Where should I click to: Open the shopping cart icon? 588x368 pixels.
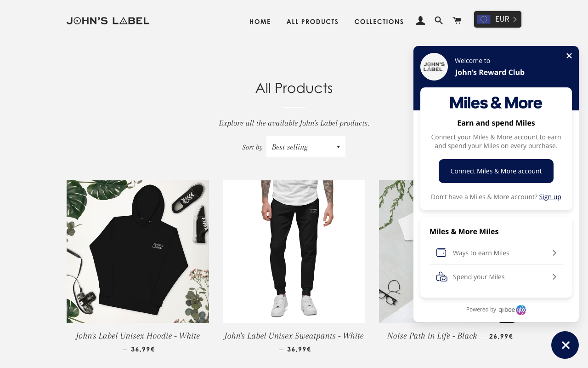click(457, 21)
